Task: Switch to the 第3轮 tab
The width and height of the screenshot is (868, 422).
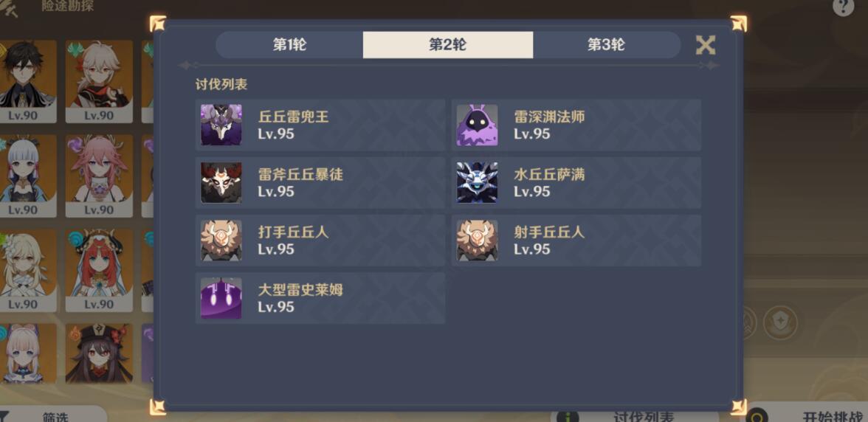Action: point(607,45)
